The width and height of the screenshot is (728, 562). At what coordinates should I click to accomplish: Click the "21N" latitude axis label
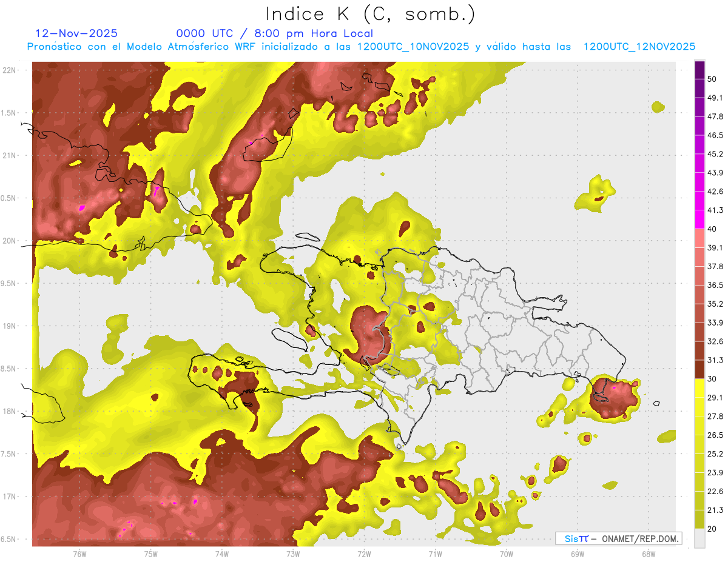8,156
